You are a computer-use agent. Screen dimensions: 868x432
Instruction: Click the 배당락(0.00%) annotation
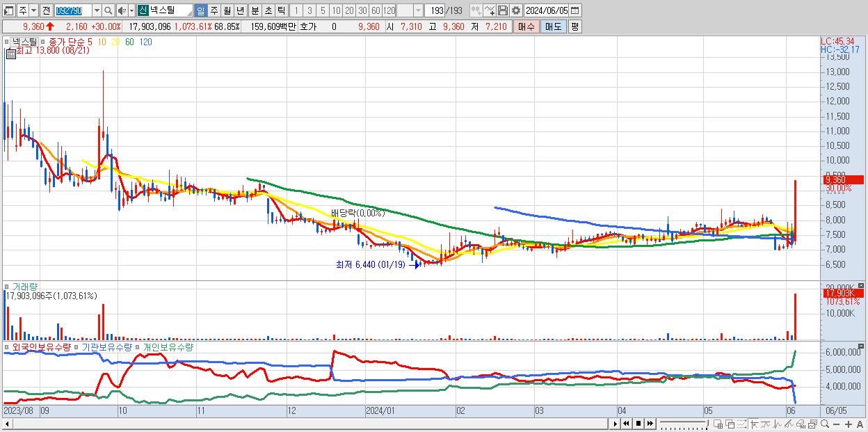357,214
